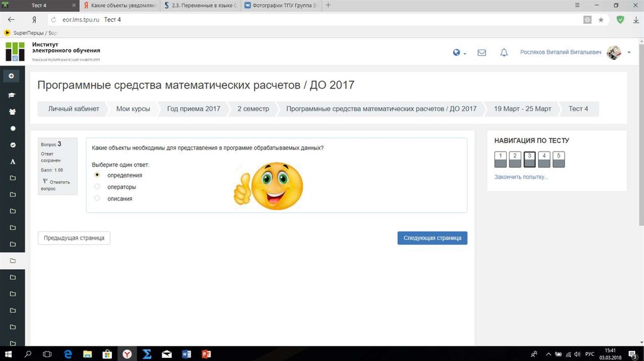Choose the 'операторы' answer option

pyautogui.click(x=97, y=187)
